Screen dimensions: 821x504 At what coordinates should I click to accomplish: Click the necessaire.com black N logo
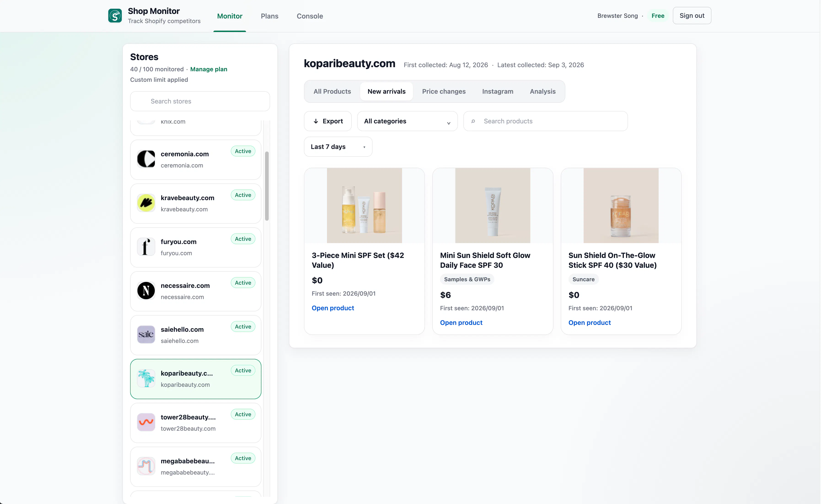tap(146, 291)
